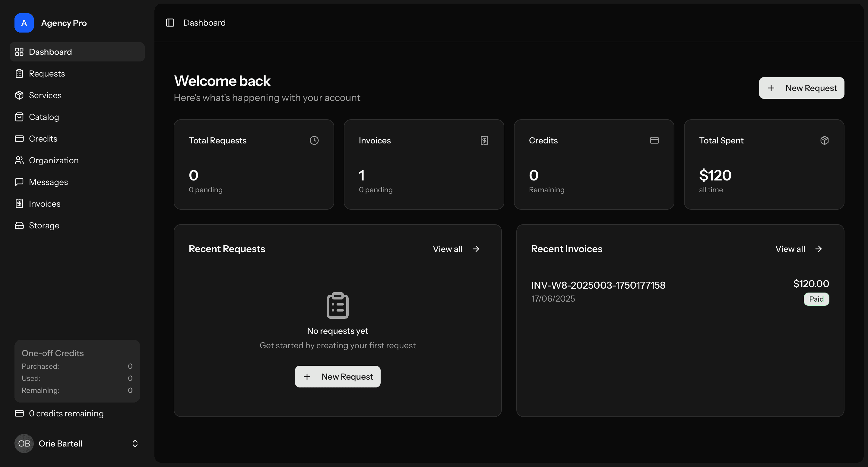The image size is (868, 467).
Task: Click the Agency Pro logo avatar
Action: tap(24, 23)
